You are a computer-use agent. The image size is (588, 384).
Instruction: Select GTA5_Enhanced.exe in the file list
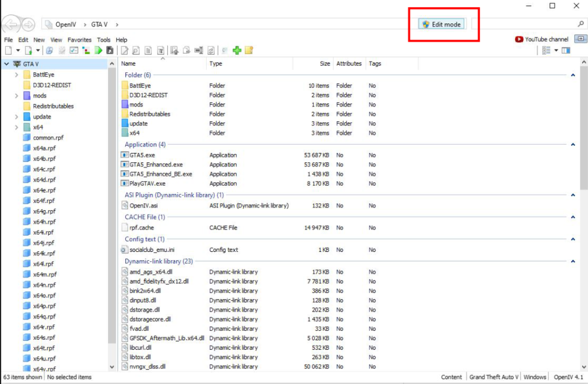click(156, 164)
